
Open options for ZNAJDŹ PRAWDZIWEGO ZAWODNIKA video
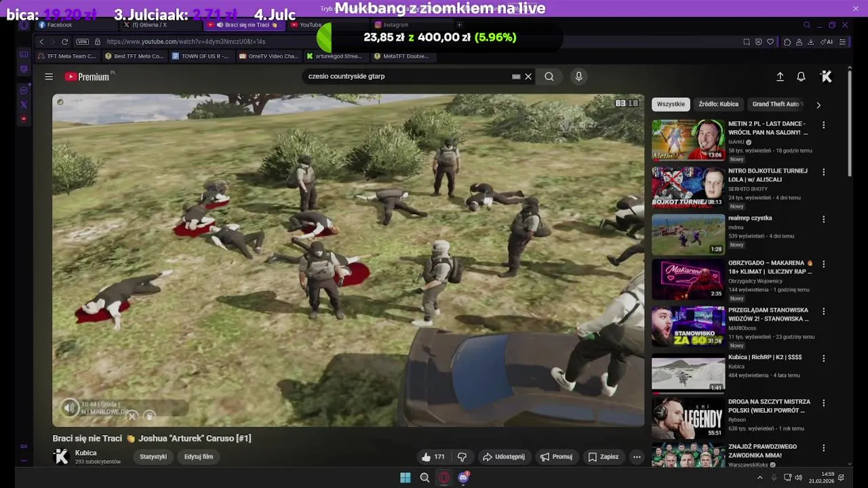click(823, 448)
